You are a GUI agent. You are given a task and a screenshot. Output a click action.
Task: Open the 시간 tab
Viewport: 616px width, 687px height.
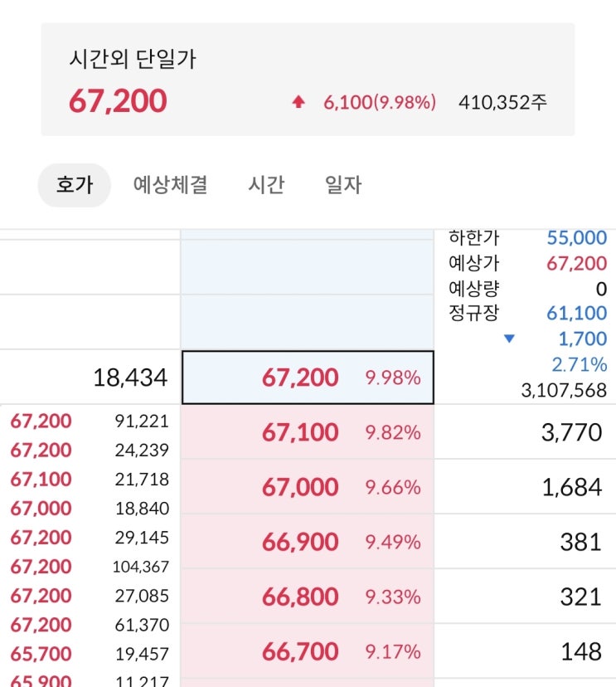pos(265,184)
